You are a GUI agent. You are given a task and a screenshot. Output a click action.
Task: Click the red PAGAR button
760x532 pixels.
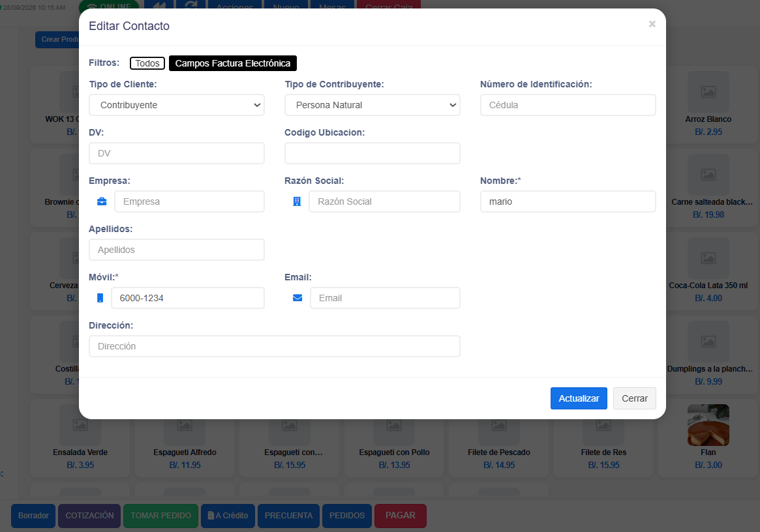tap(401, 516)
